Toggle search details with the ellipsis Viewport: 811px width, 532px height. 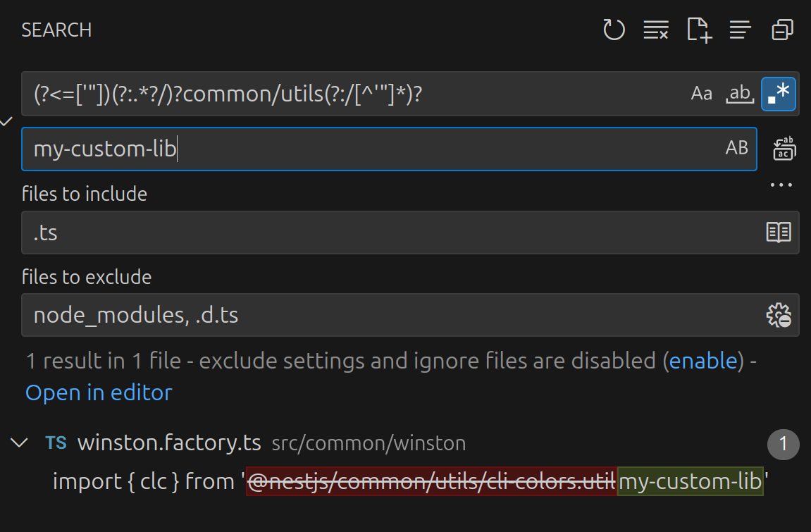click(x=781, y=185)
